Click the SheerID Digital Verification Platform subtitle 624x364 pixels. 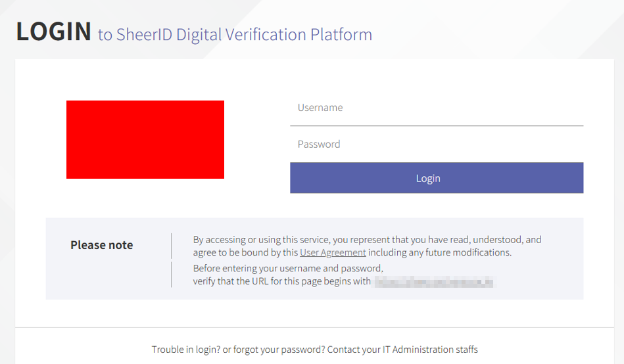[235, 34]
